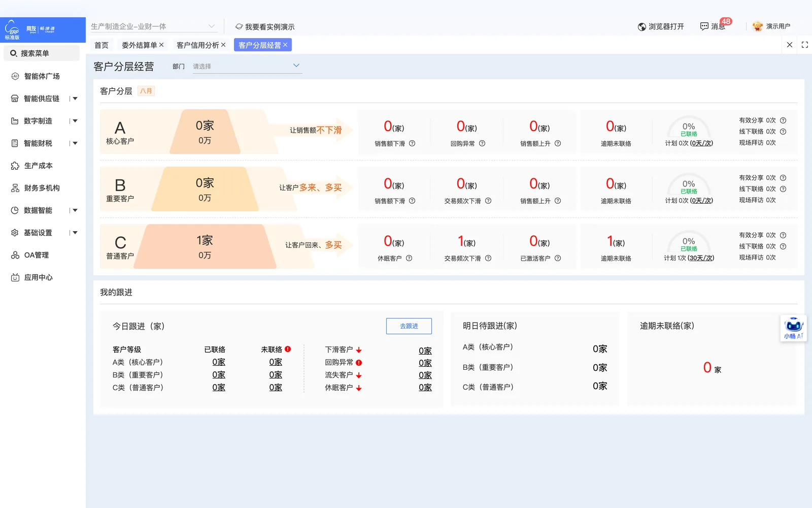The width and height of the screenshot is (812, 508).
Task: Click help icon beside B-row 有效分享
Action: (x=783, y=178)
